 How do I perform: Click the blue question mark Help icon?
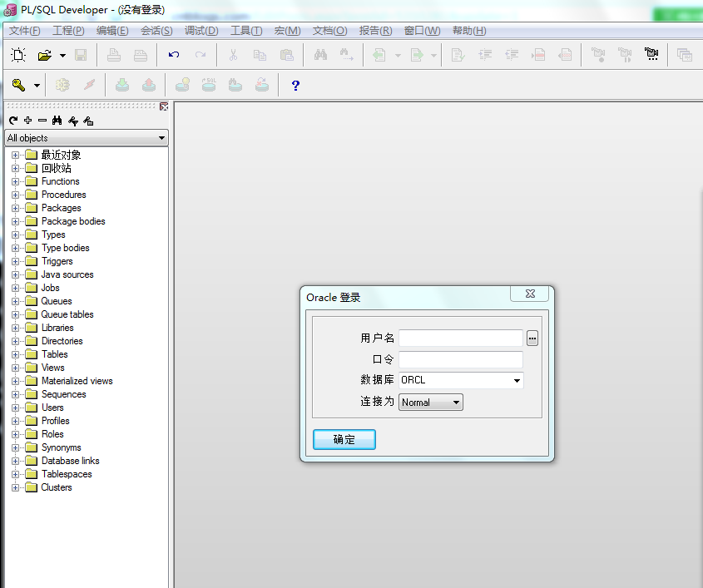tap(295, 85)
